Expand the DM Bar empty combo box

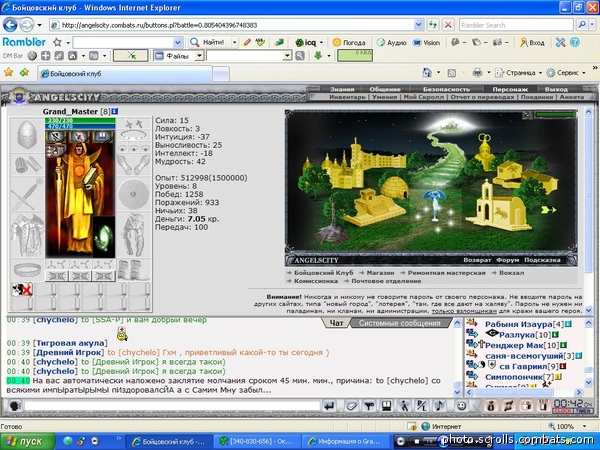pos(287,56)
